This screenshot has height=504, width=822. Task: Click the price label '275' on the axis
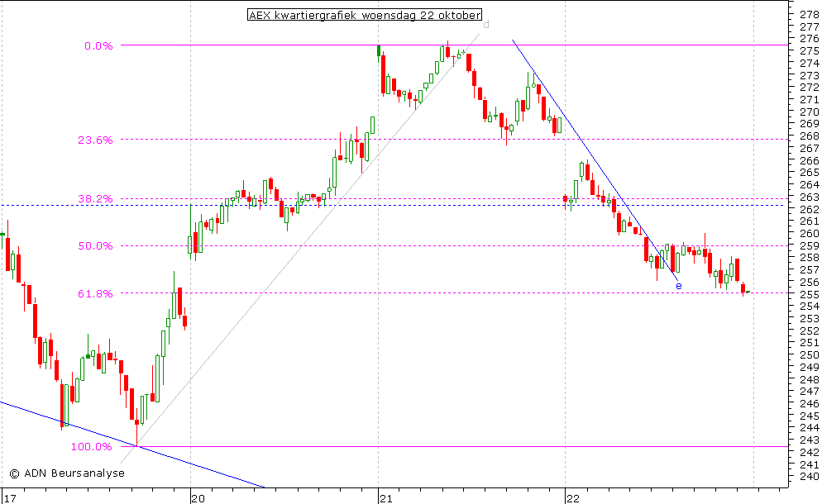point(809,51)
